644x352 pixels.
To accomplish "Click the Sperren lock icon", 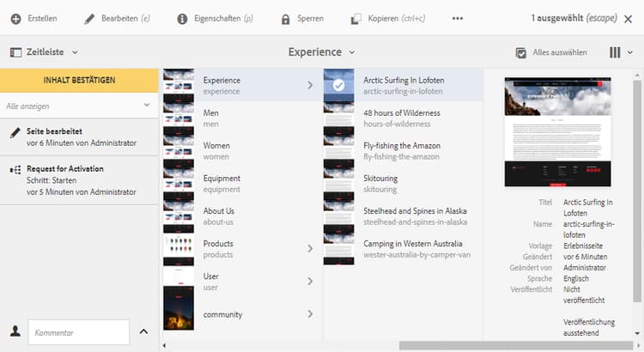I will click(285, 19).
